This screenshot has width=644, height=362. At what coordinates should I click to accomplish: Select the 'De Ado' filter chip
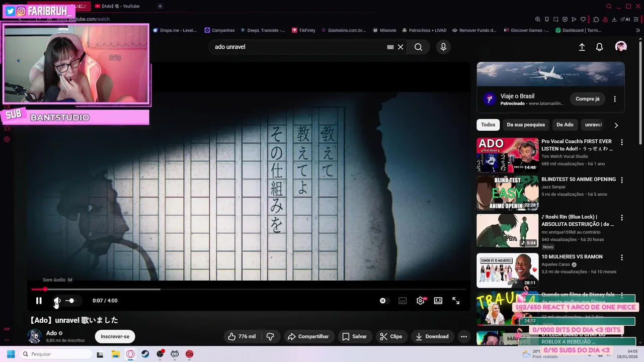coord(565,125)
